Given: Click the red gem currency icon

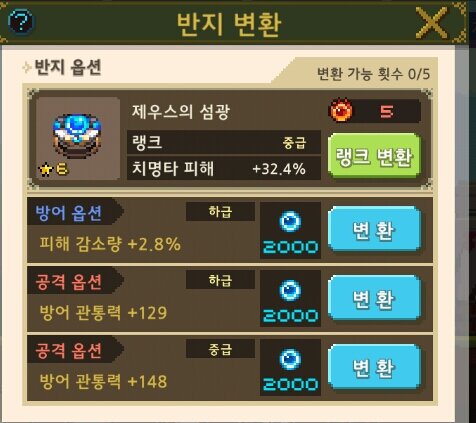Looking at the screenshot, I should 340,110.
